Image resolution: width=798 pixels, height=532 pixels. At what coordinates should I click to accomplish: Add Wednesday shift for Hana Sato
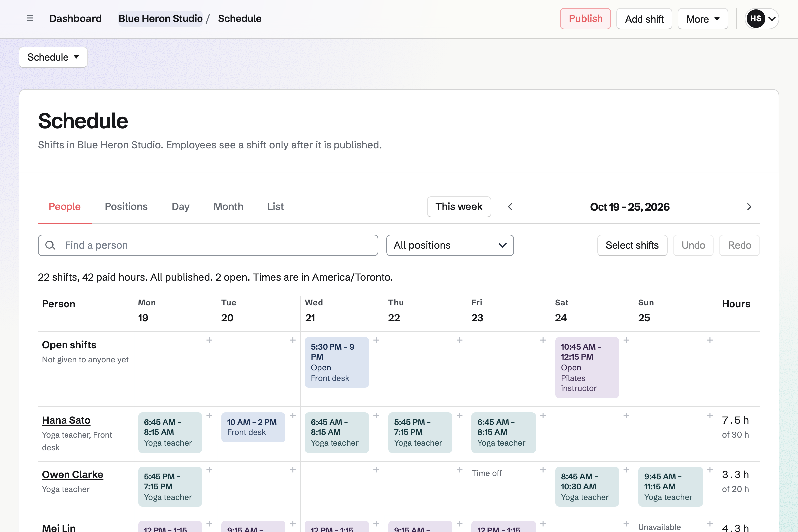(376, 416)
